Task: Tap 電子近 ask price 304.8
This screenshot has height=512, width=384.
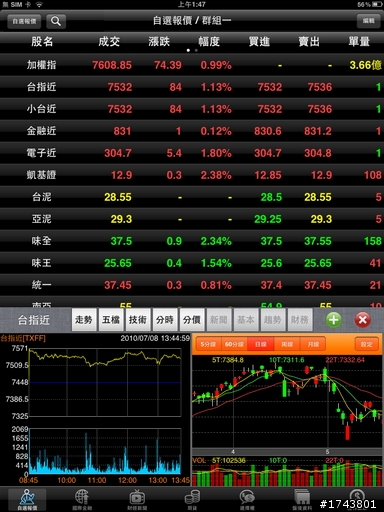Action: point(318,153)
